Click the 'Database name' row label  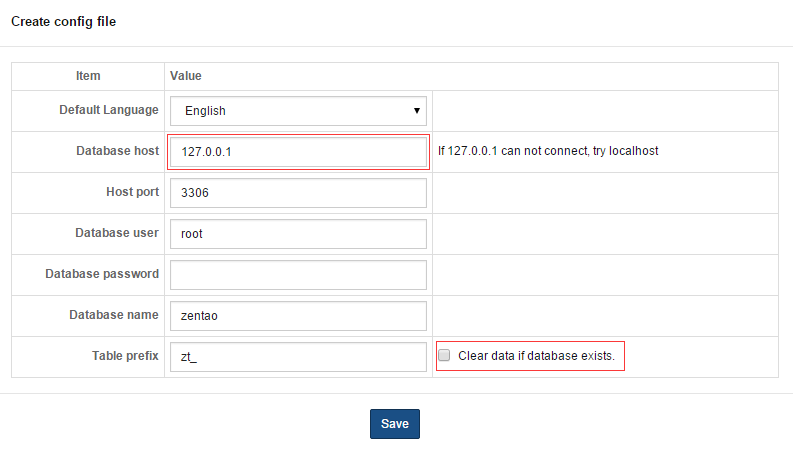[113, 315]
